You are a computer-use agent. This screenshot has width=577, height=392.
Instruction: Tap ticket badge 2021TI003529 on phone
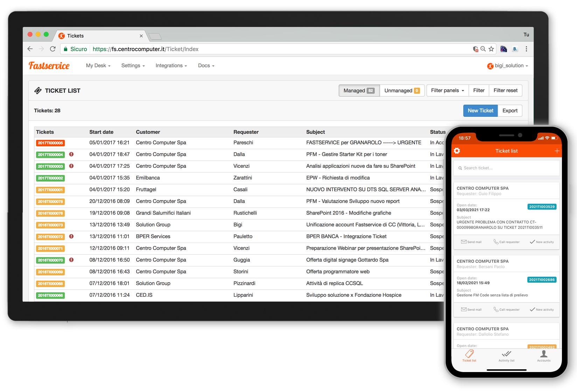542,207
